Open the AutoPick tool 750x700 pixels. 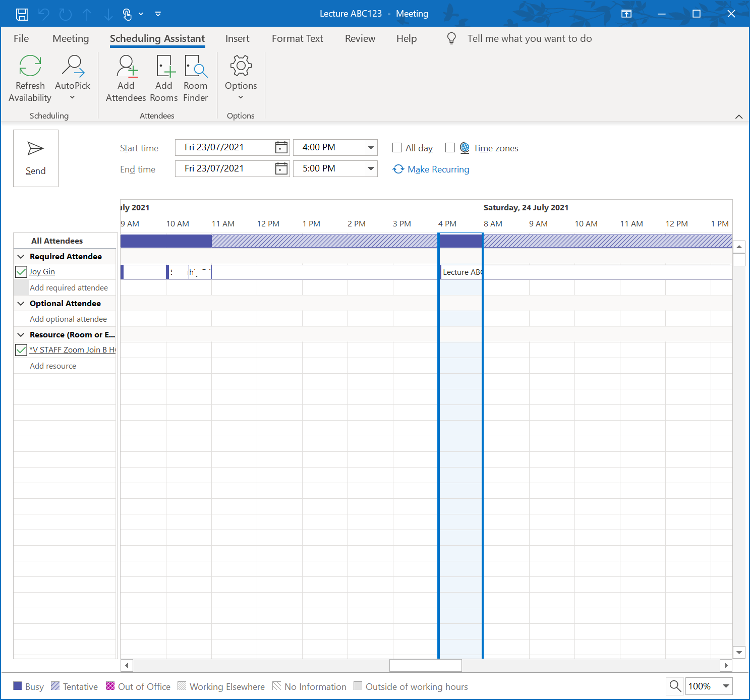pos(73,78)
